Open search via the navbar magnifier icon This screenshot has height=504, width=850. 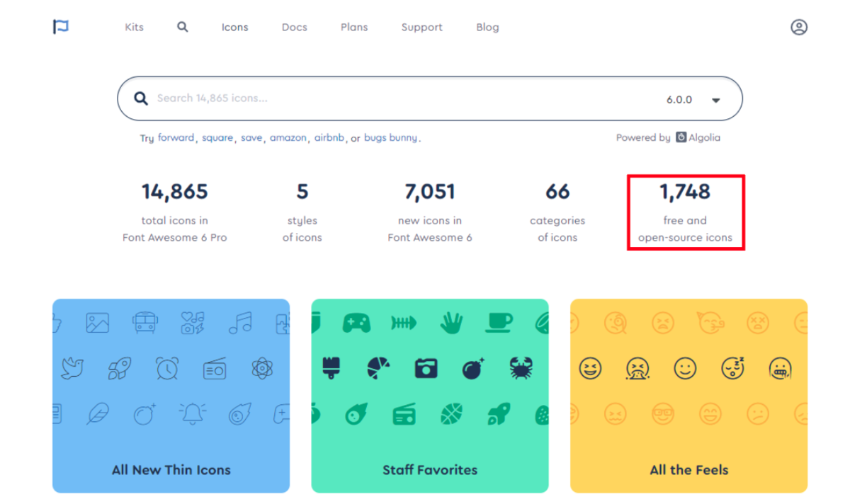(183, 27)
